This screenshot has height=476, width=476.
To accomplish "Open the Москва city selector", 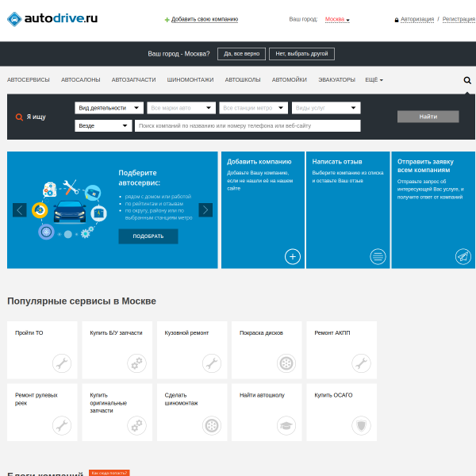I will [337, 19].
